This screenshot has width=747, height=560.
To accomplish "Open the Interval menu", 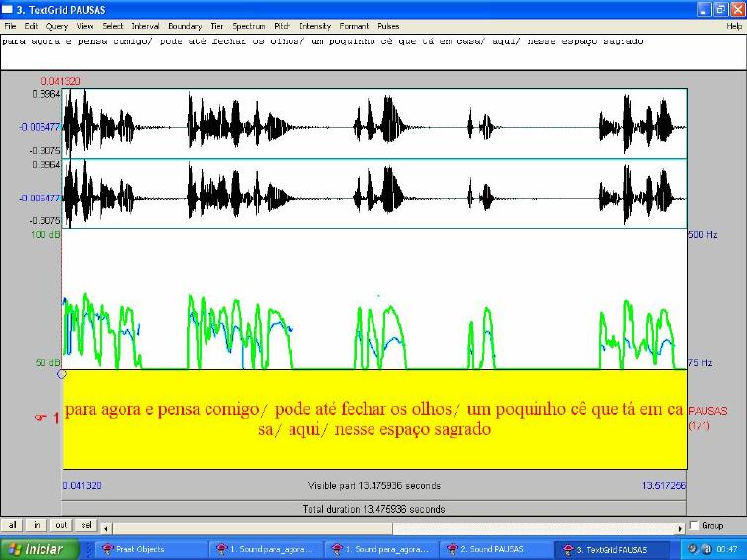I will (x=146, y=26).
